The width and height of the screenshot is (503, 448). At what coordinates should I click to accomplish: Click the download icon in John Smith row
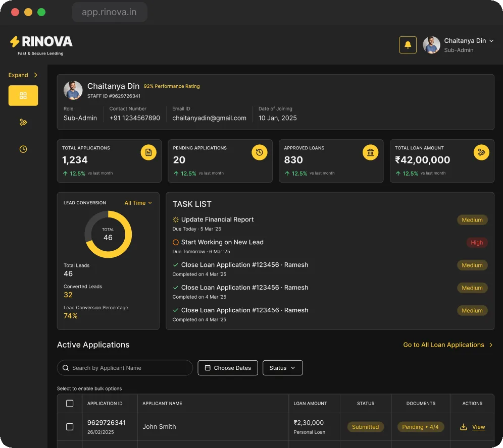463,427
